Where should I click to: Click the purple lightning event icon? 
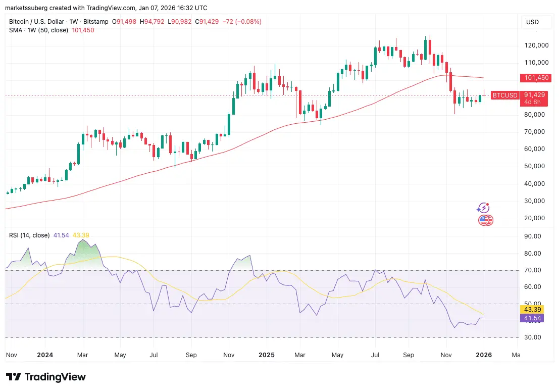(x=483, y=208)
